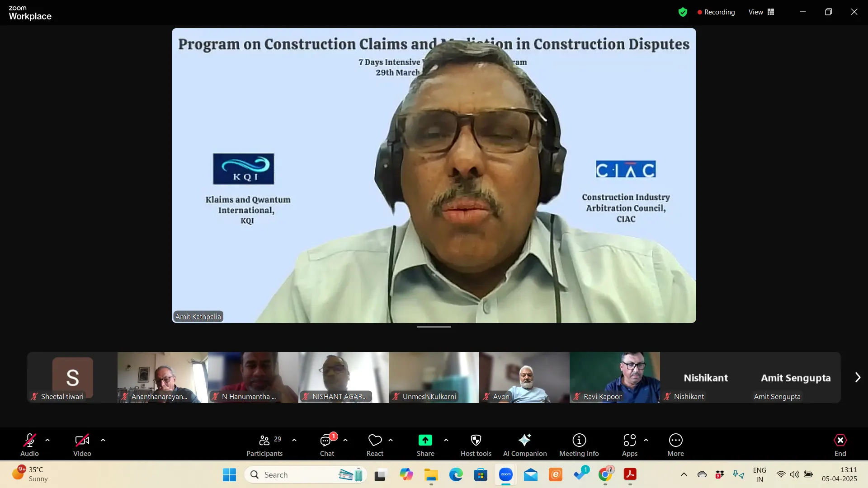
Task: Open Google Chrome from taskbar
Action: point(605,474)
